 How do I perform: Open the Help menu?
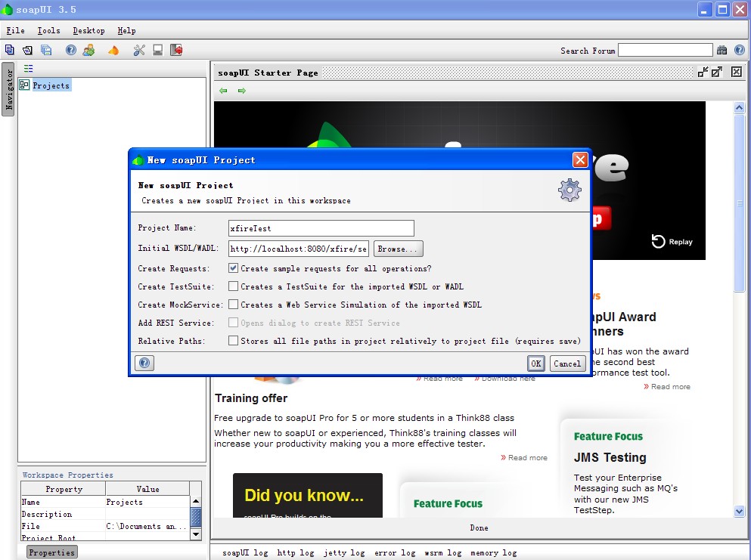pyautogui.click(x=126, y=31)
